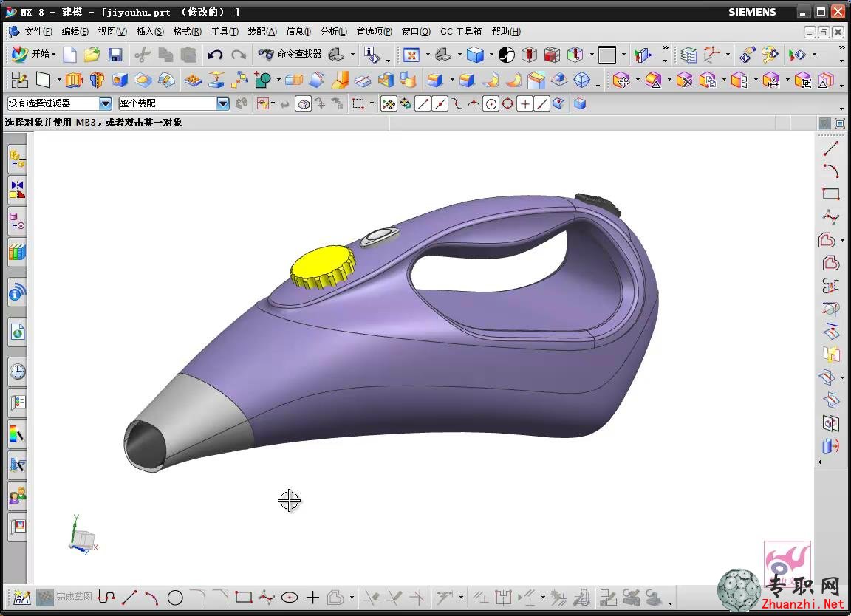Select the Arc tool in right toolbar

(x=830, y=171)
